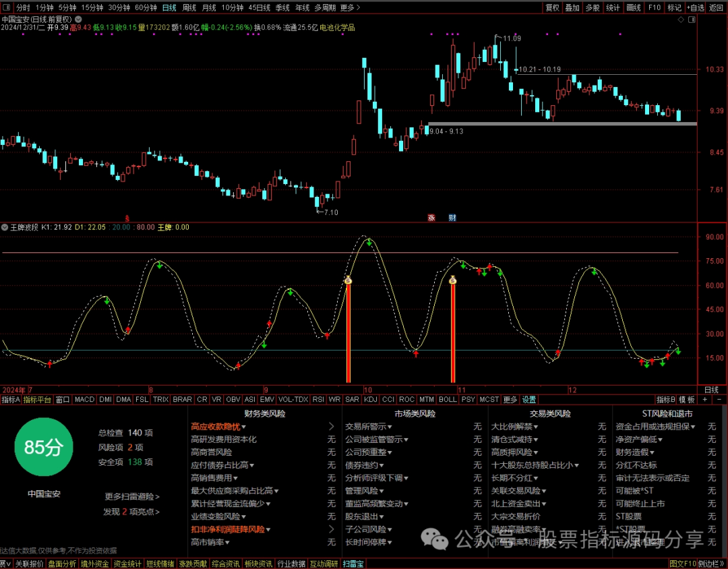Click the 返回 button
This screenshot has width=728, height=569.
tap(716, 7)
